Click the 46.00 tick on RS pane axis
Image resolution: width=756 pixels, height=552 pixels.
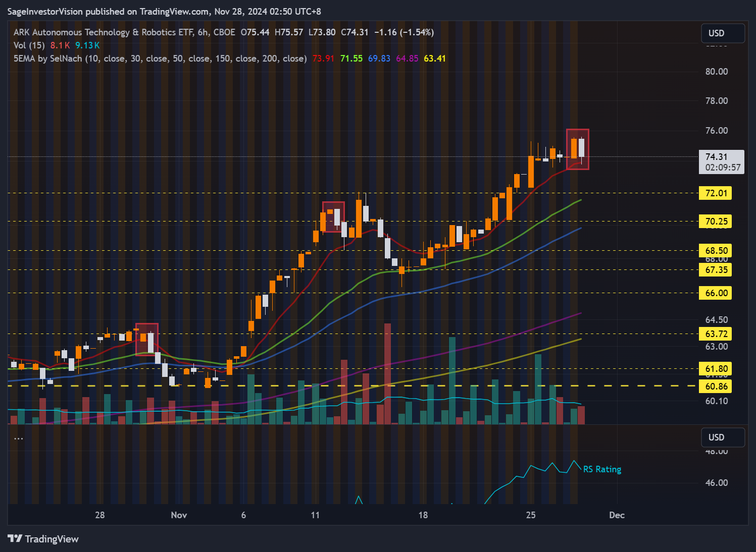point(717,483)
